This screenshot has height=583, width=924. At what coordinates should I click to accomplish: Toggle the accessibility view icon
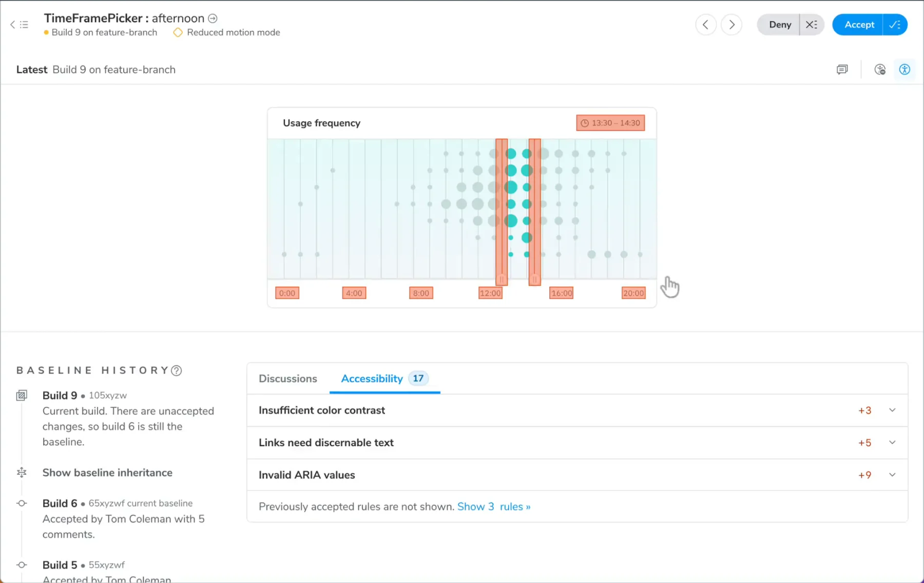click(904, 69)
